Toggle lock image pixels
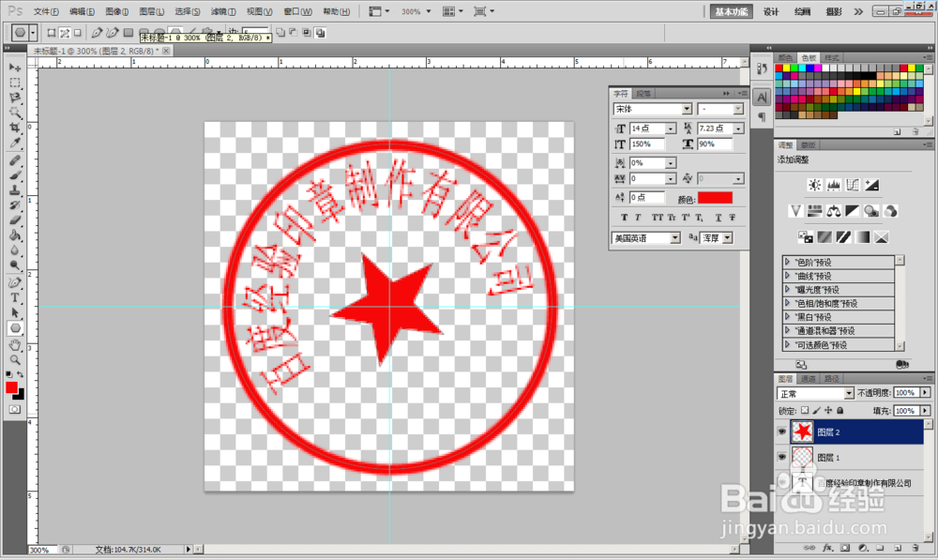 pyautogui.click(x=817, y=411)
